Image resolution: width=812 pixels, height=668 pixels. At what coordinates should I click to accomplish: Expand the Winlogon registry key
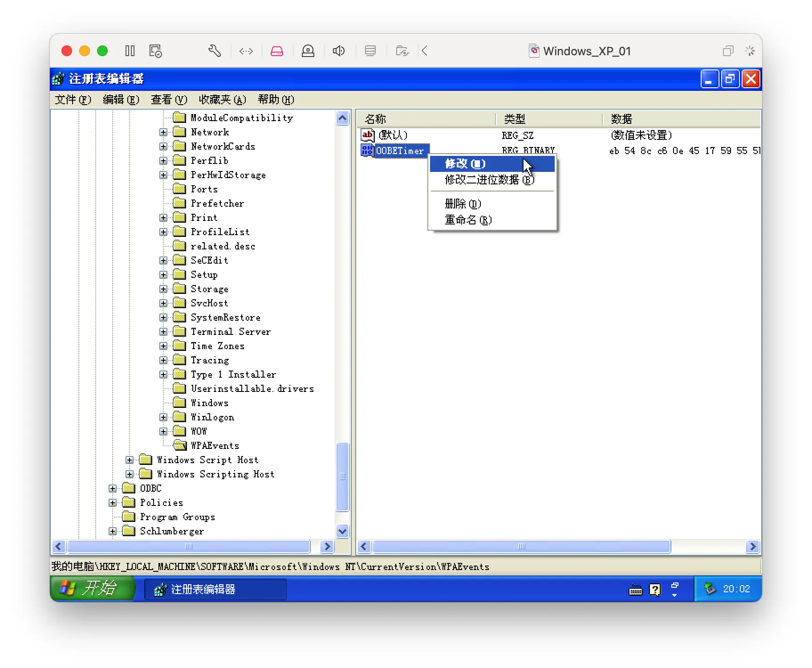(163, 417)
